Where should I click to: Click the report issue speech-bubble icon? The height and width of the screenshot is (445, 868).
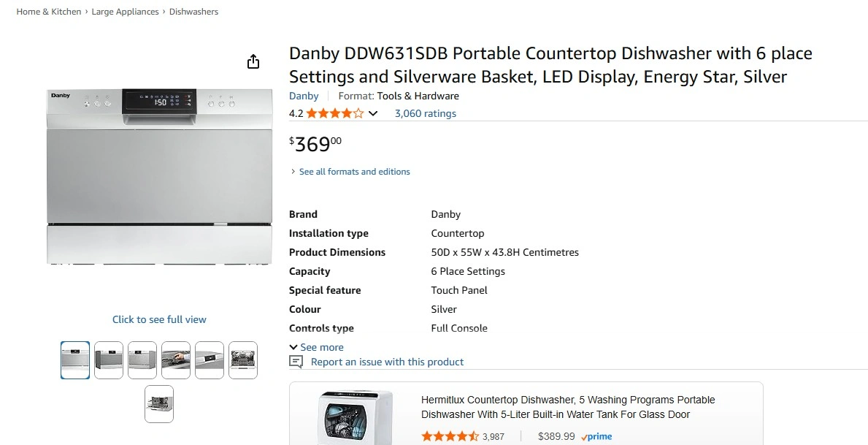tap(296, 362)
